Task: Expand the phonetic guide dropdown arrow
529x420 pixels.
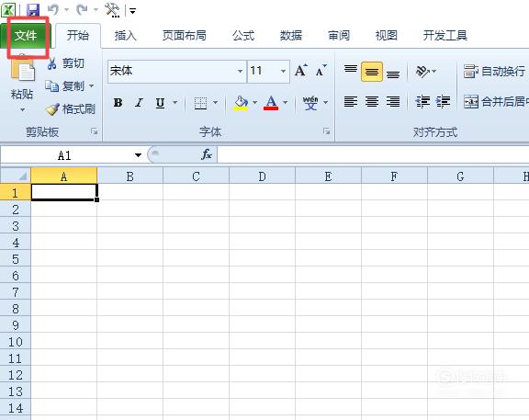Action: [325, 103]
